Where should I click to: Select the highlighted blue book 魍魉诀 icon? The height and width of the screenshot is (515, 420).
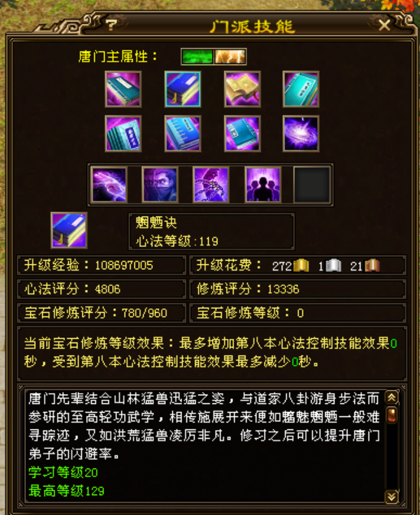coord(183,89)
